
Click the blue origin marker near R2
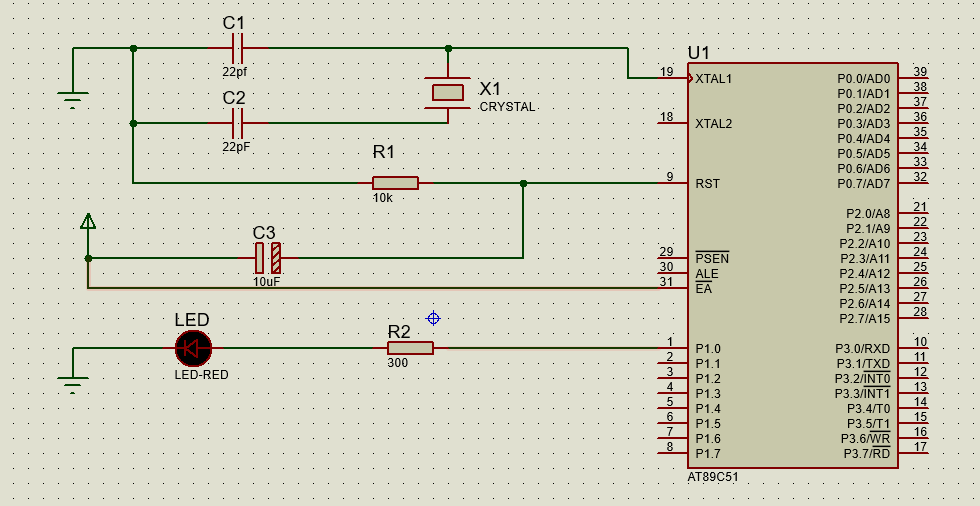pyautogui.click(x=433, y=319)
